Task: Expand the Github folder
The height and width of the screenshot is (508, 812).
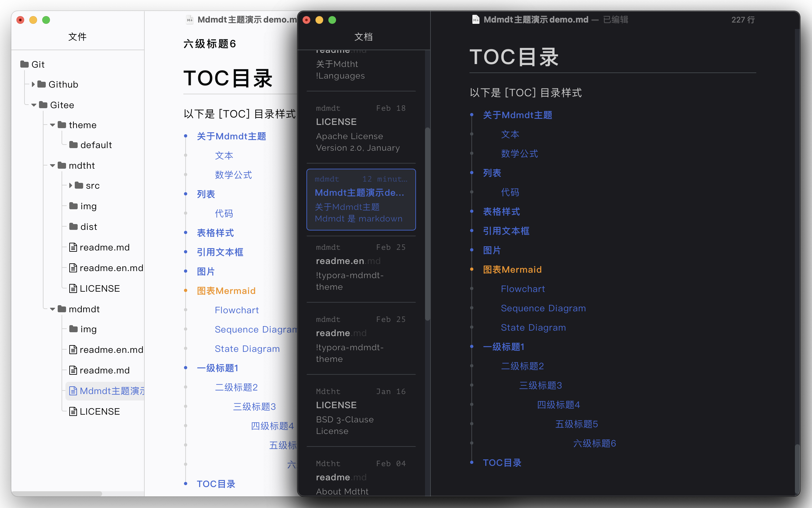Action: click(x=33, y=84)
